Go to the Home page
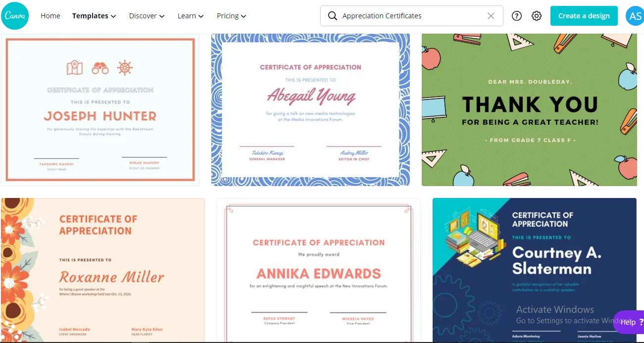Image resolution: width=644 pixels, height=343 pixels. 50,16
